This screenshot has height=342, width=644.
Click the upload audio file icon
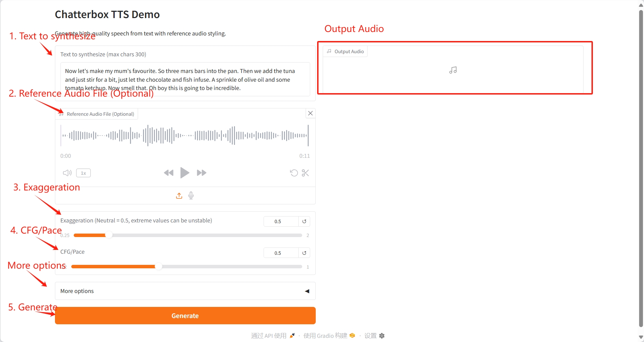[179, 196]
